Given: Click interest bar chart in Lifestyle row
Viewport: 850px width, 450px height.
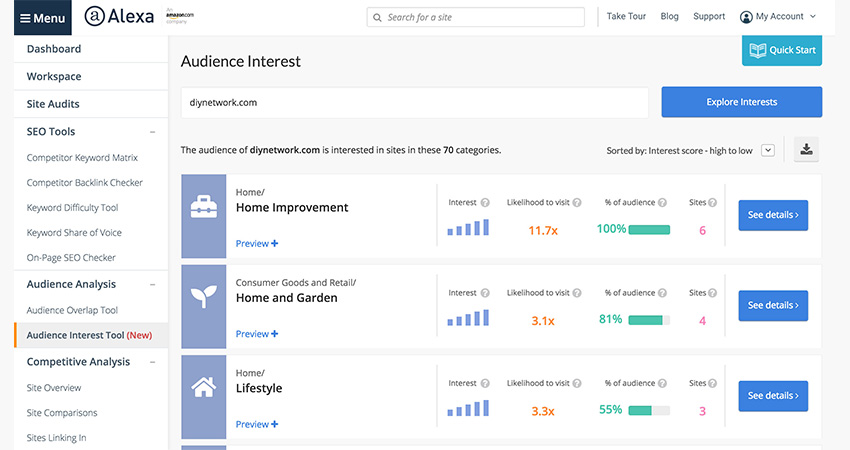Looking at the screenshot, I should pos(468,408).
